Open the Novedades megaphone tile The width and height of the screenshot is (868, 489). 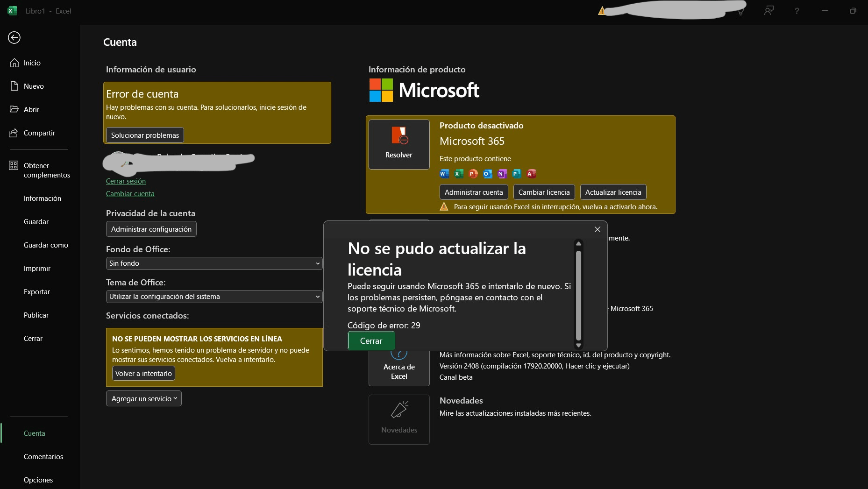(399, 419)
